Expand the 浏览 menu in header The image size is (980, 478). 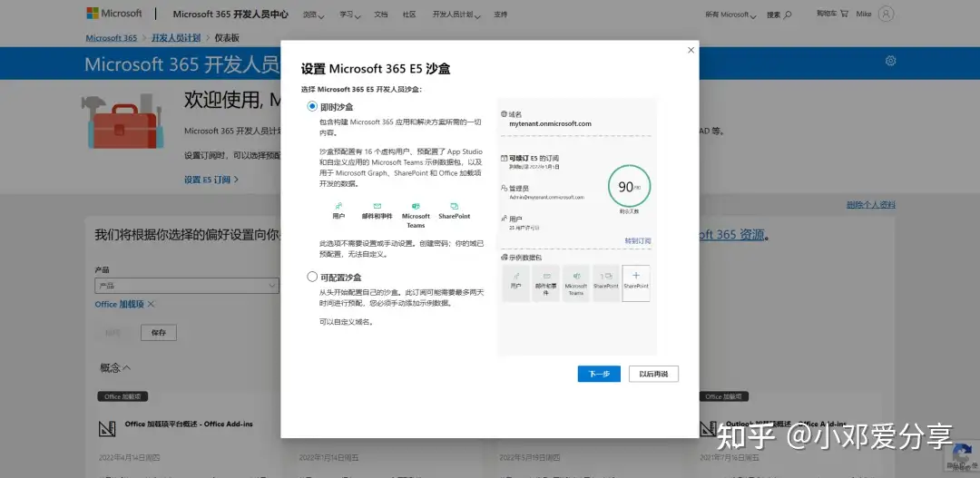click(313, 15)
